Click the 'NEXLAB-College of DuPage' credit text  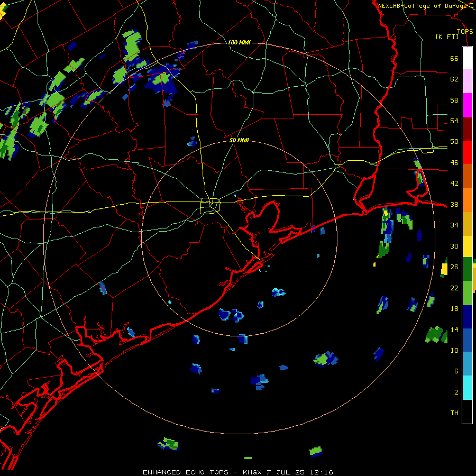pos(423,6)
